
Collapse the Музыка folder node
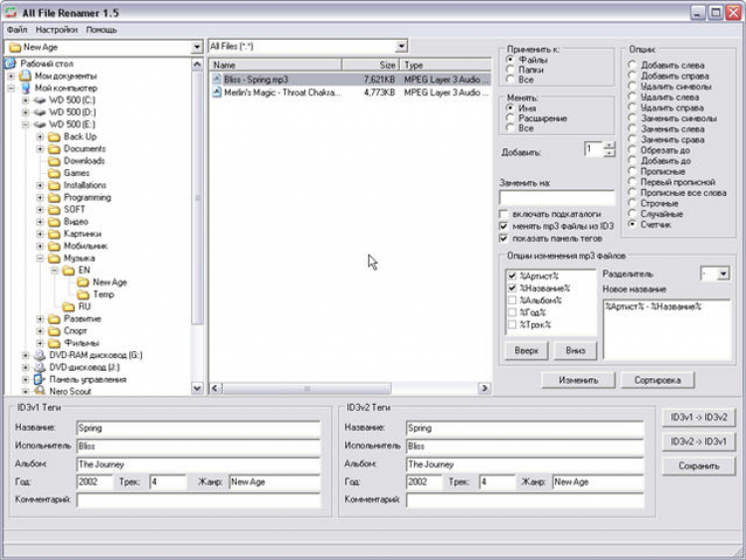pos(40,259)
